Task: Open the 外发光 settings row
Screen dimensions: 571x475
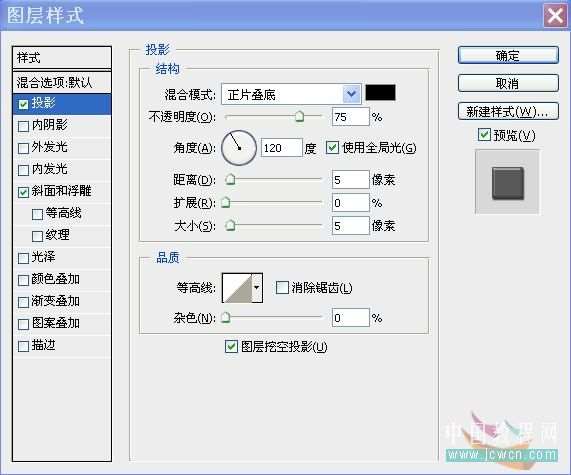Action: [x=62, y=148]
